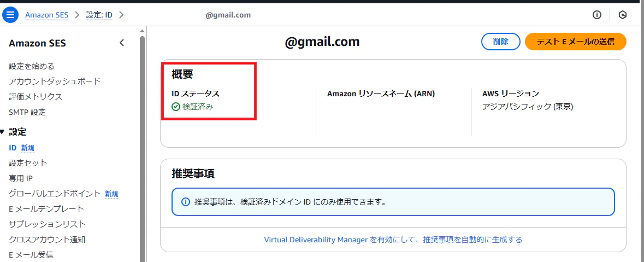Click the info icon in the recommendations notice

[x=186, y=202]
